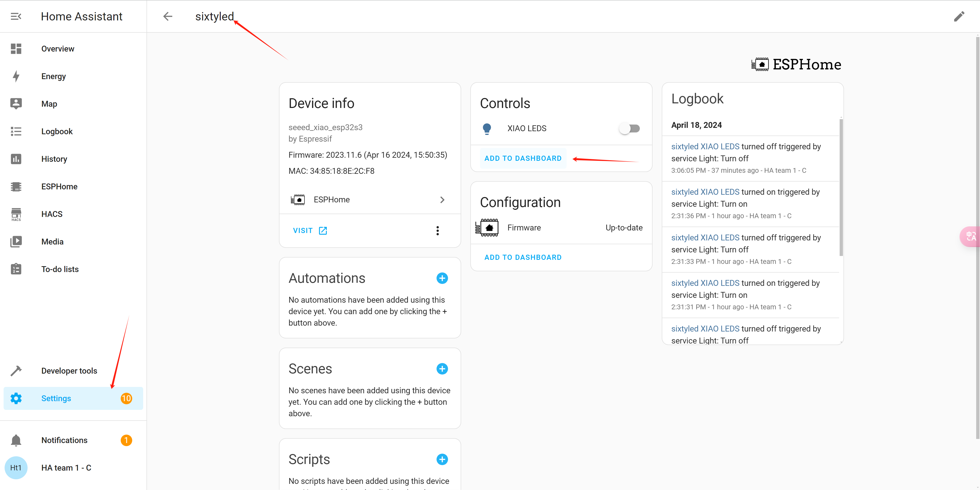This screenshot has width=980, height=490.
Task: Click the MAC address text
Action: coord(331,171)
